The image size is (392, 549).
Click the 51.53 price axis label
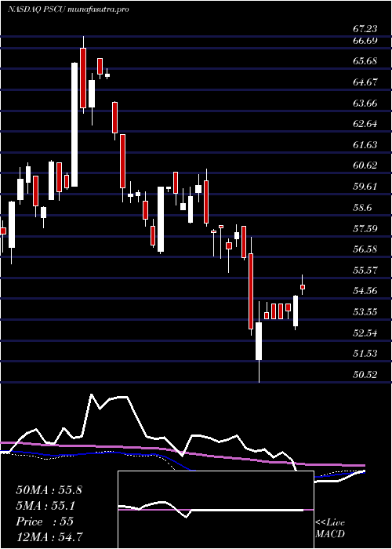tap(365, 354)
